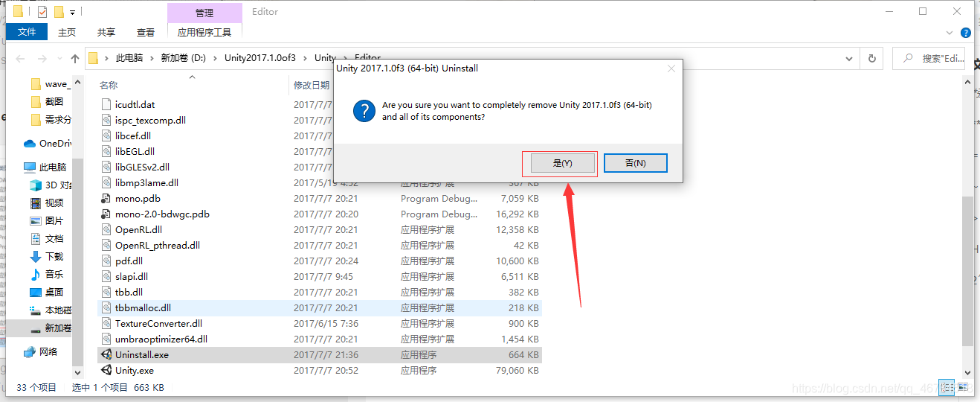Open the quick access toolbar customize dropdown
Viewport: 980px width, 402px height.
[72, 13]
